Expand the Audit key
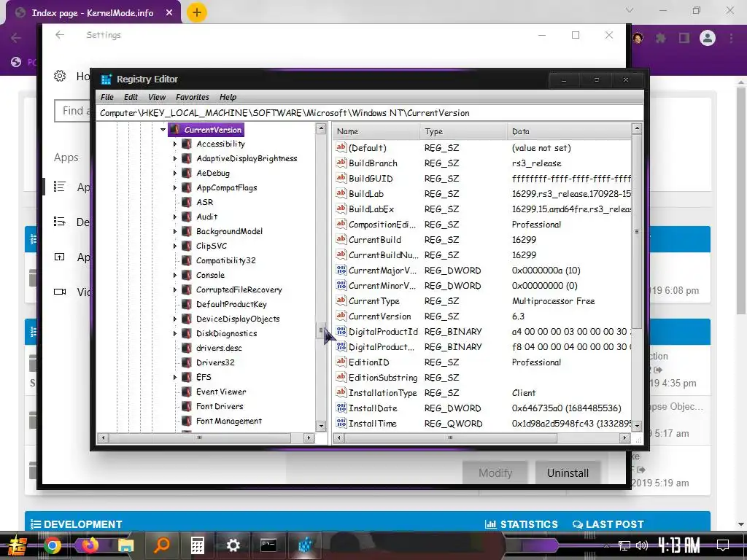747x560 pixels. [x=175, y=217]
